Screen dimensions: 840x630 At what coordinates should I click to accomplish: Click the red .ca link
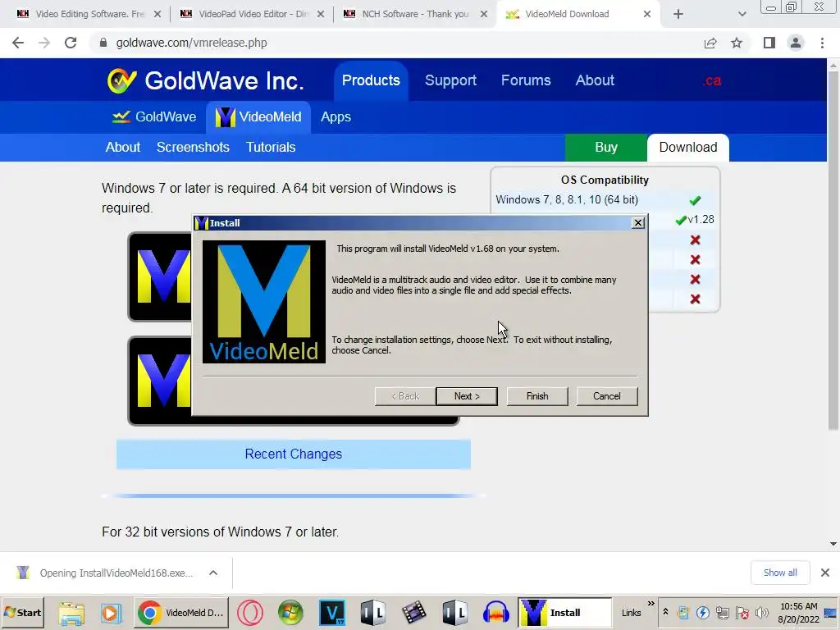pos(712,81)
